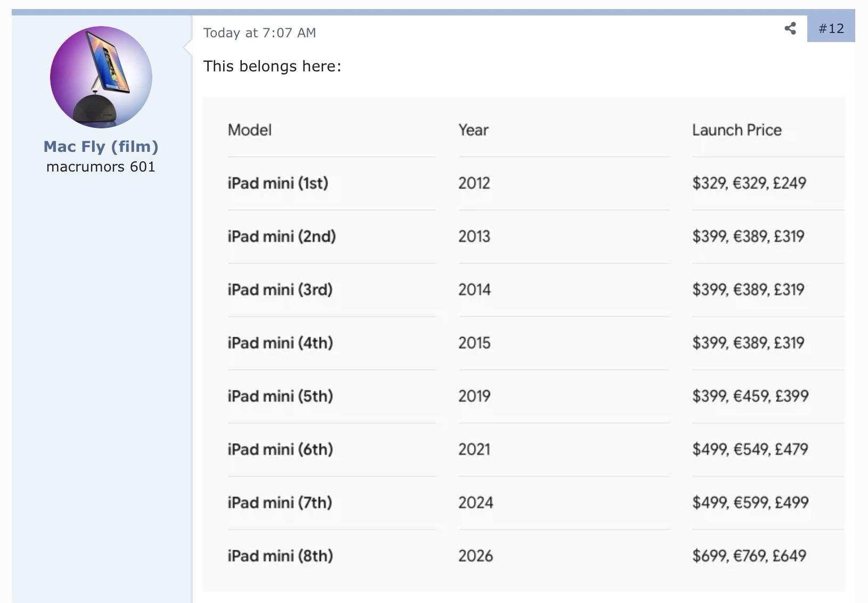Select the iPad mini (7th) cell

click(x=280, y=503)
